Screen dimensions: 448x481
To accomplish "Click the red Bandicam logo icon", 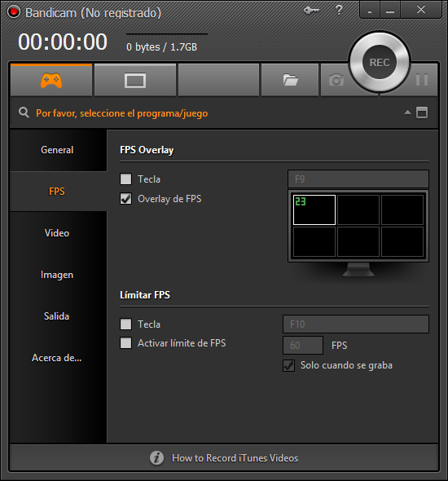I will [x=14, y=12].
